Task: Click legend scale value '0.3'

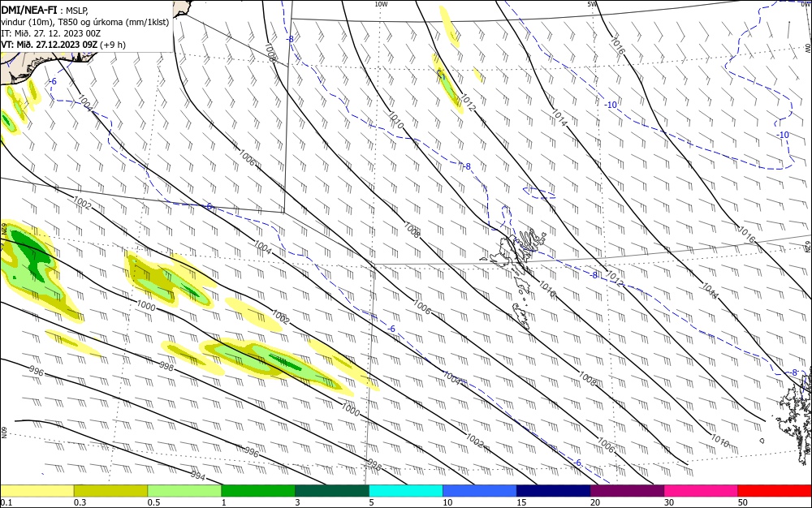Action: 80,502
